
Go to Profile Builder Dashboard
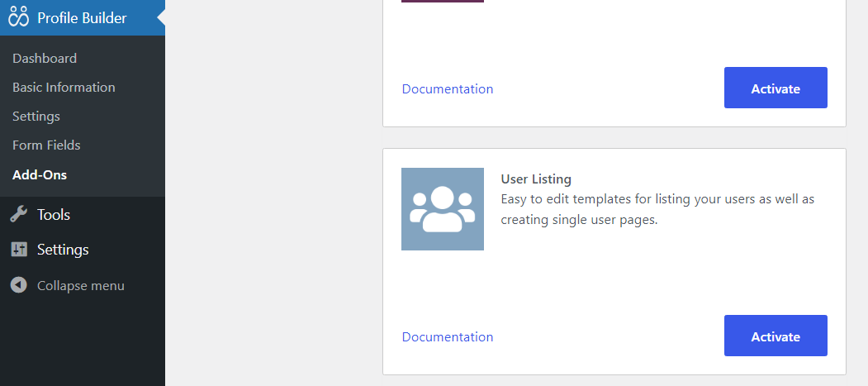click(x=45, y=58)
